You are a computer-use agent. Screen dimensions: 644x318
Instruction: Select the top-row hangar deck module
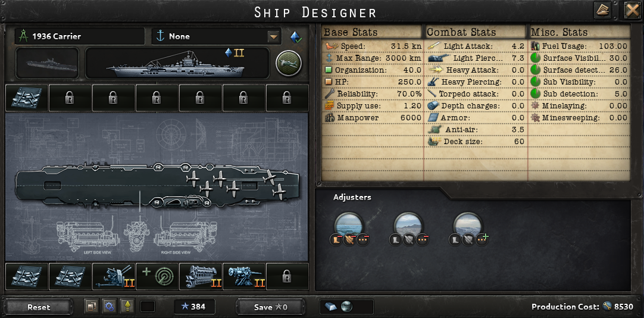tap(27, 98)
